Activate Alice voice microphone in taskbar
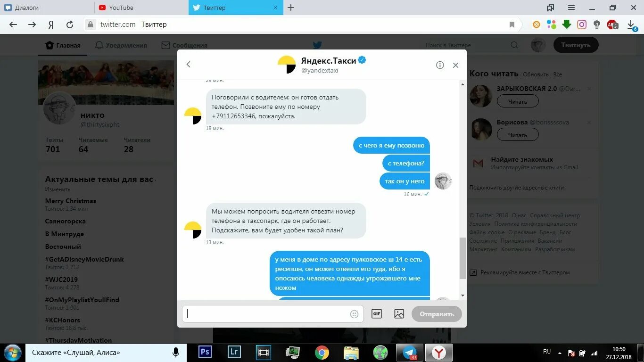The width and height of the screenshot is (644, 362). coord(176,353)
